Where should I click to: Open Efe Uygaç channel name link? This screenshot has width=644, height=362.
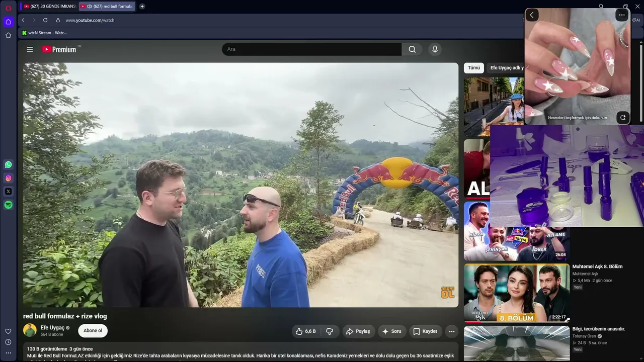[52, 328]
